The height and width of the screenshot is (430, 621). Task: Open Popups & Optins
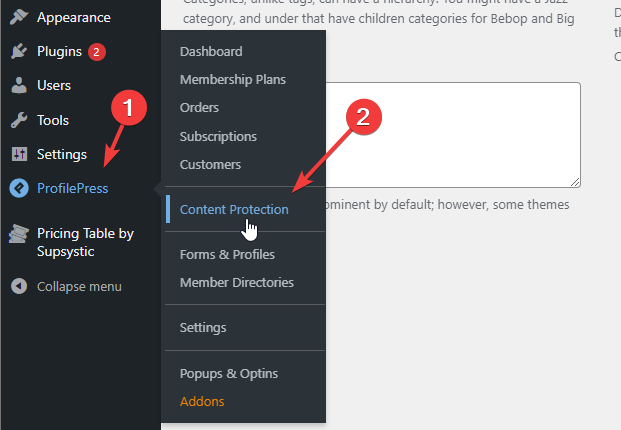229,373
